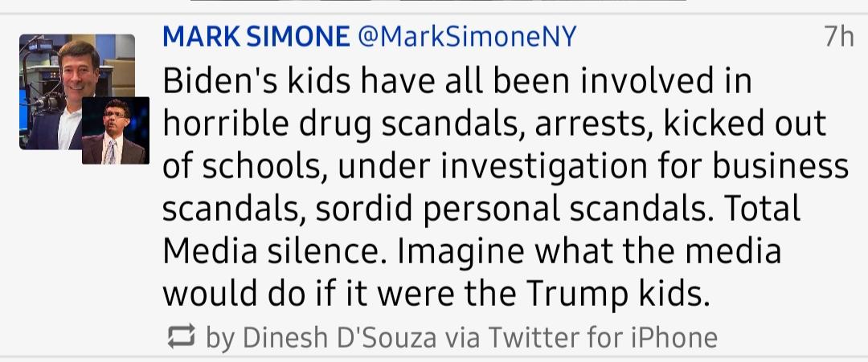Open Dinesh D'Souza's small overlay avatar
The height and width of the screenshot is (362, 868).
point(116,130)
